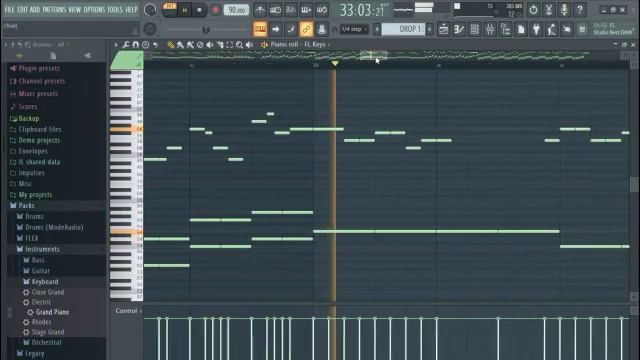Select the Draw pencil tool in piano roll
The width and height of the screenshot is (640, 360).
coord(171,45)
